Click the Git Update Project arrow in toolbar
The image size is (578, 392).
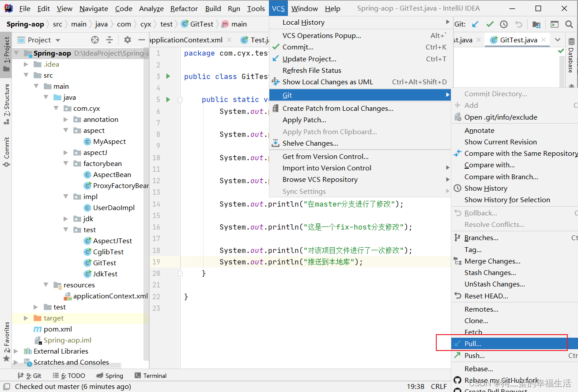[x=476, y=24]
